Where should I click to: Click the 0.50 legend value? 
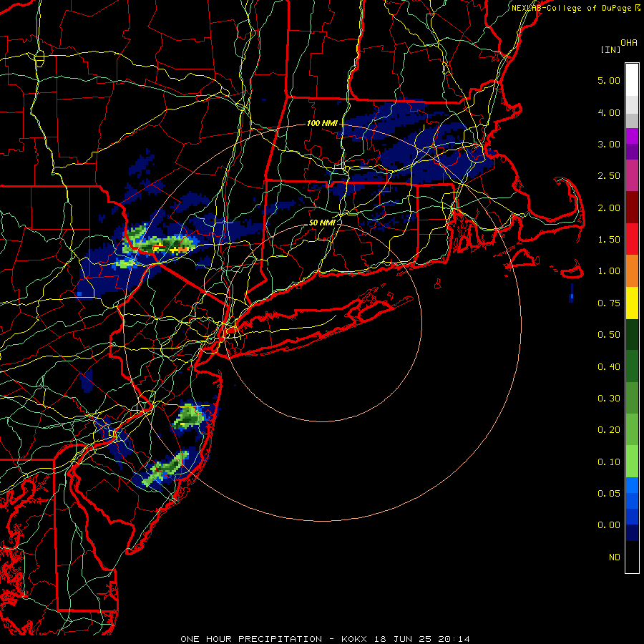coord(609,335)
